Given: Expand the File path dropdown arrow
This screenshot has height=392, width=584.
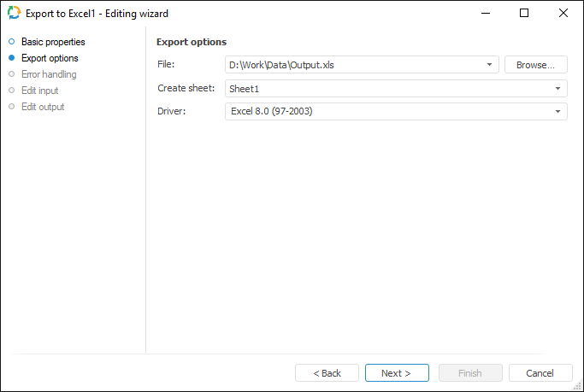Looking at the screenshot, I should (x=490, y=65).
